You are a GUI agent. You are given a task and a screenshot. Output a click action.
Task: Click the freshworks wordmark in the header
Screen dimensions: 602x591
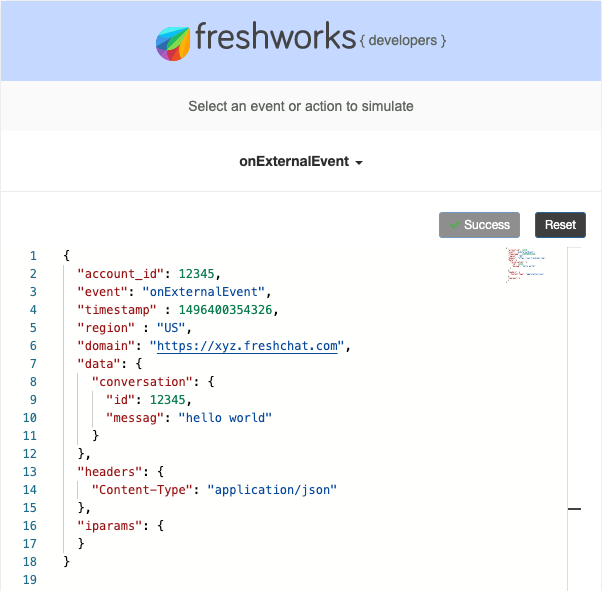276,36
